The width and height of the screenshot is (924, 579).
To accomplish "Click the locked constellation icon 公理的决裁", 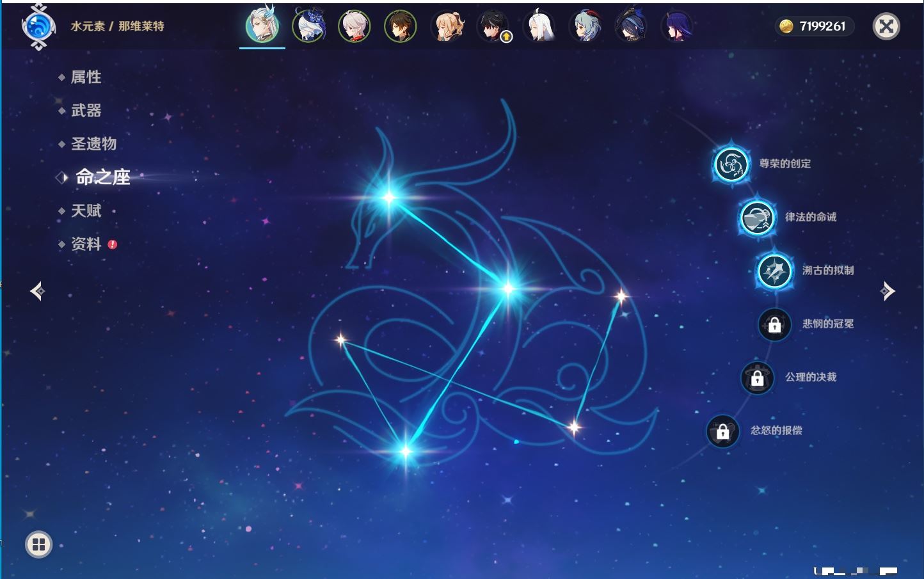I will (x=757, y=377).
